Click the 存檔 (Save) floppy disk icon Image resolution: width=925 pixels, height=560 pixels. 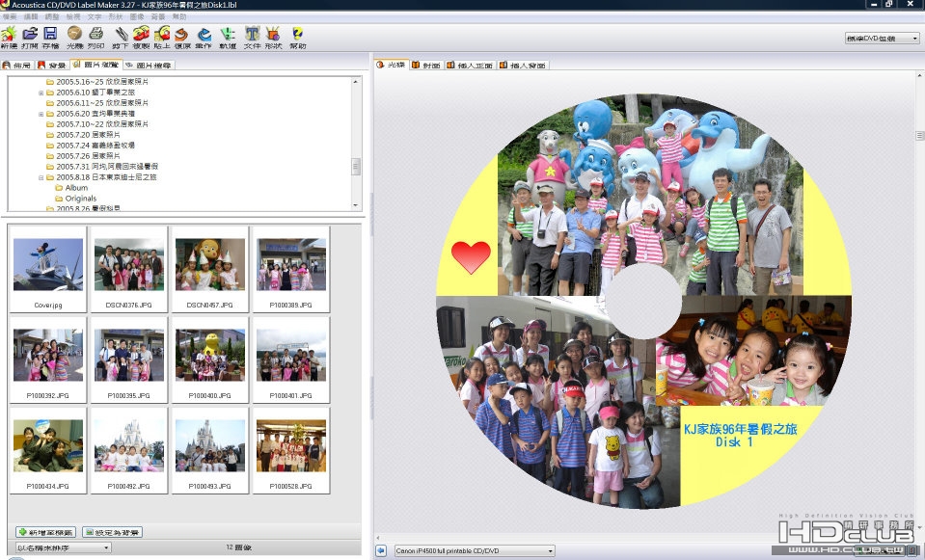[51, 37]
